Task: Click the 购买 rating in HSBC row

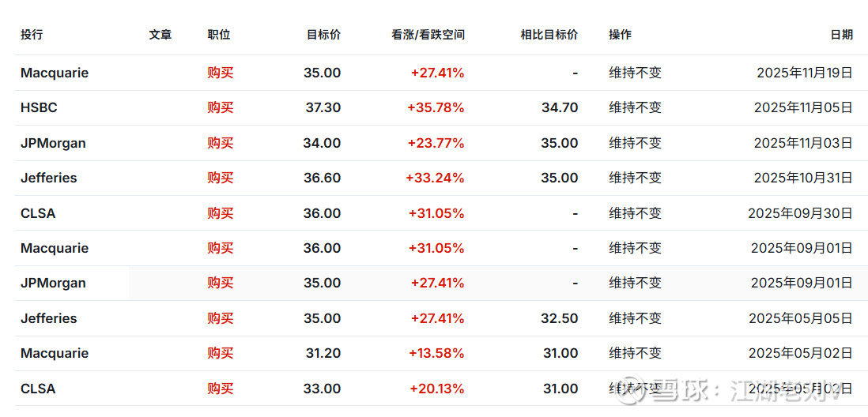Action: pyautogui.click(x=221, y=107)
